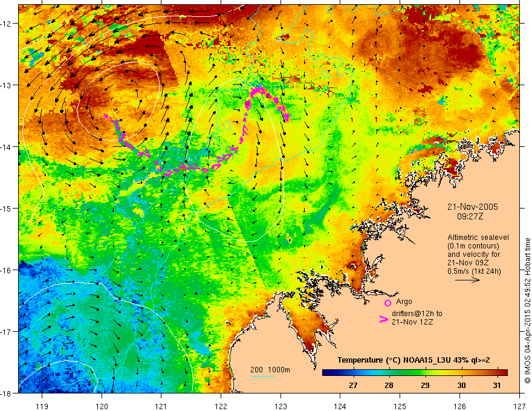Click the "Temperature (°C) NOAA15_L3U 43% ql>=2" title
532x411 pixels.
click(x=414, y=360)
